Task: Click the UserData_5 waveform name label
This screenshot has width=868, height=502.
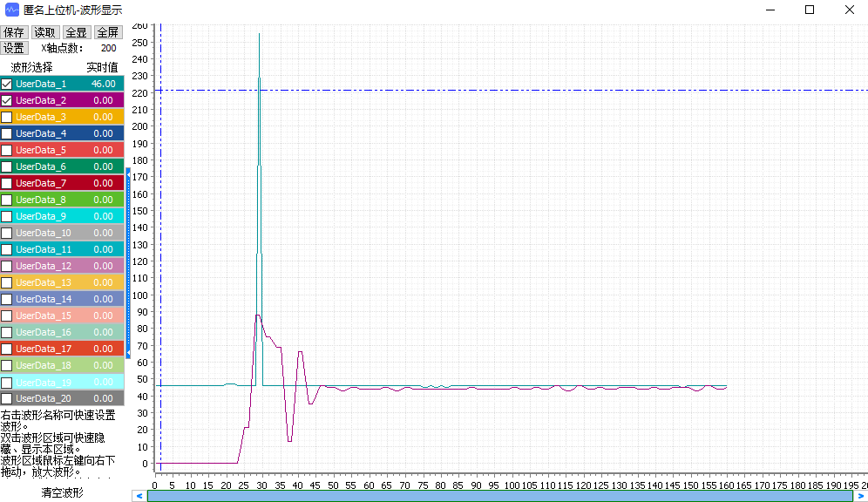Action: tap(41, 151)
